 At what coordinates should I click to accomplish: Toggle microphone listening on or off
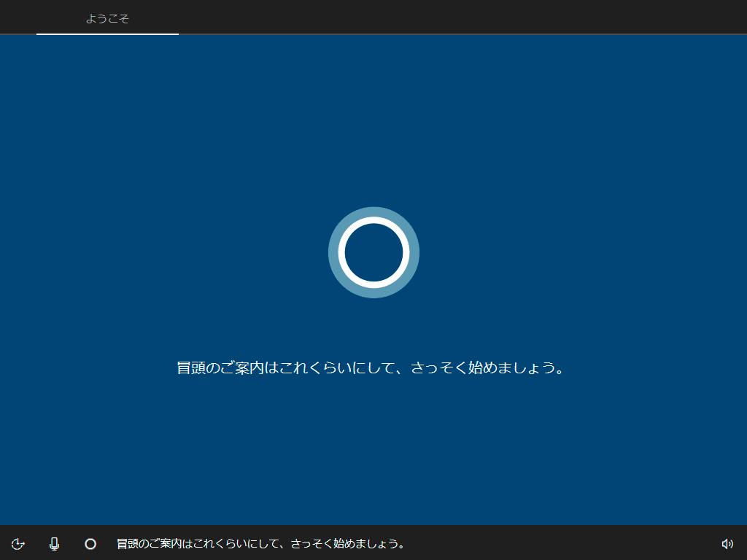pos(54,544)
